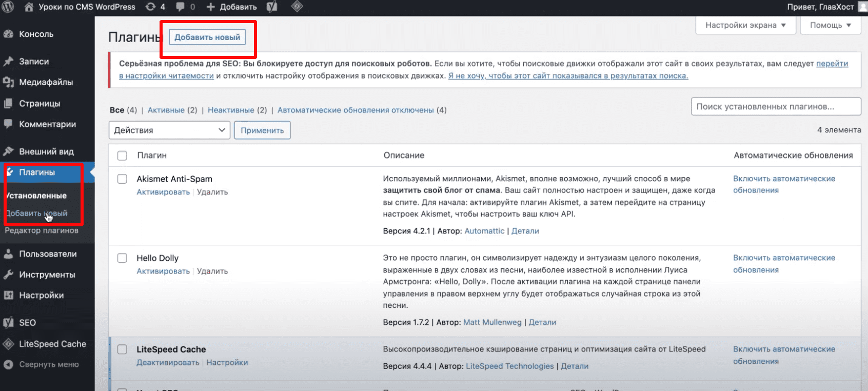Click the Записи pin icon
This screenshot has width=868, height=391.
[8, 61]
